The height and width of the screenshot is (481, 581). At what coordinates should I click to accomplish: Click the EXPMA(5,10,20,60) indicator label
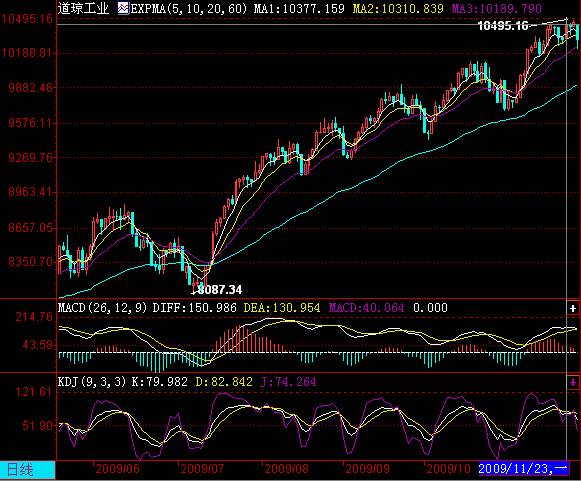coord(189,9)
